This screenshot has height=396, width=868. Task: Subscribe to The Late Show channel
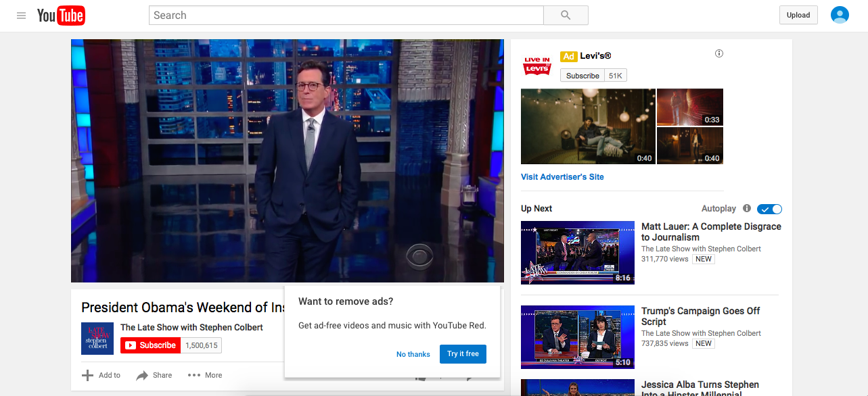[151, 345]
